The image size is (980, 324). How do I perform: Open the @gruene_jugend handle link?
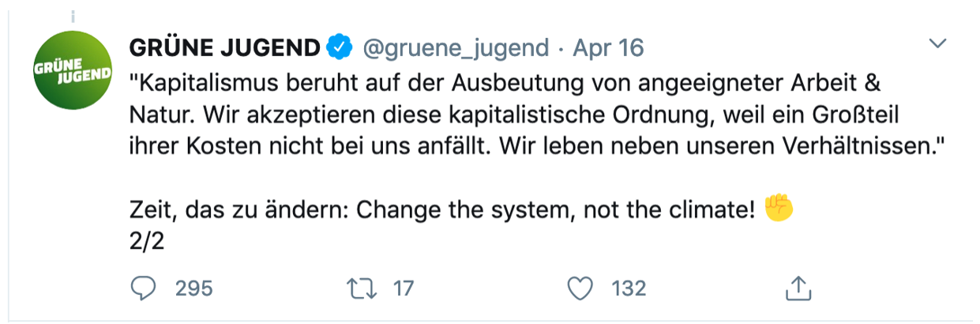click(456, 48)
